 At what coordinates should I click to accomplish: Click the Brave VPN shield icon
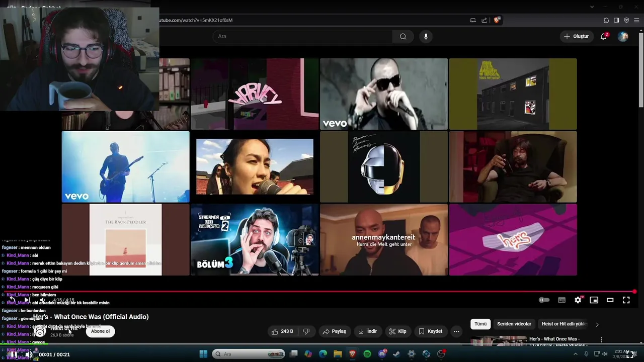click(x=626, y=20)
